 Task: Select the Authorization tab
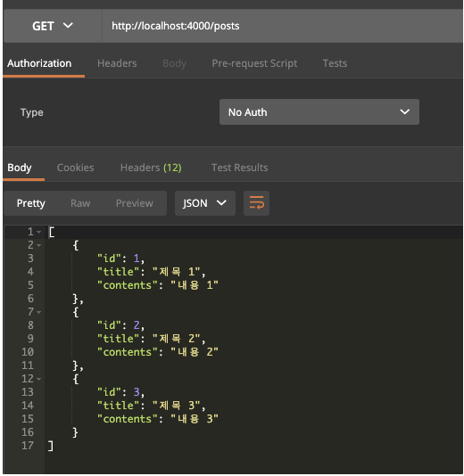pyautogui.click(x=39, y=63)
